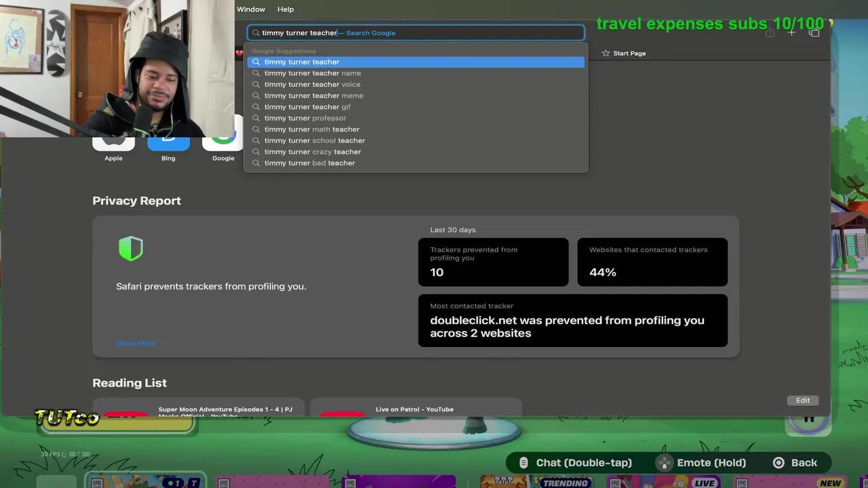Click search icon beside 'timmy turner bad teacher'
This screenshot has height=488, width=868.
256,163
